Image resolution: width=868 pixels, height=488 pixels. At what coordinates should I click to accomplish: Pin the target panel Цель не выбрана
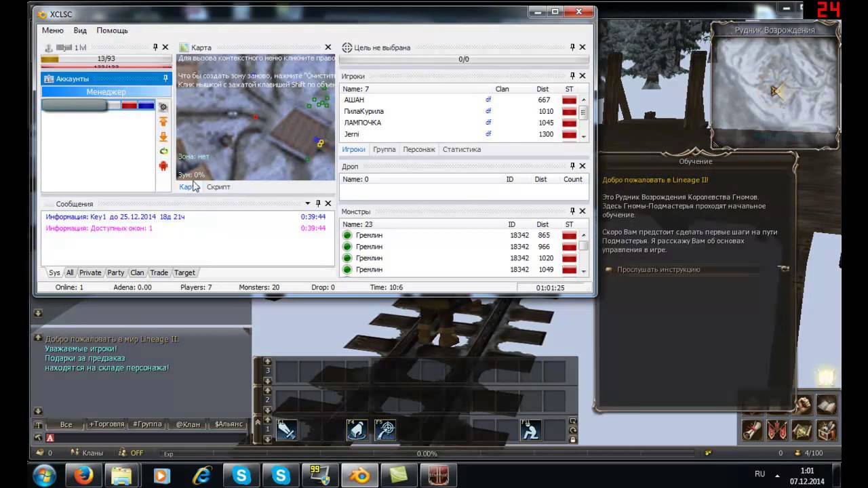(x=572, y=47)
